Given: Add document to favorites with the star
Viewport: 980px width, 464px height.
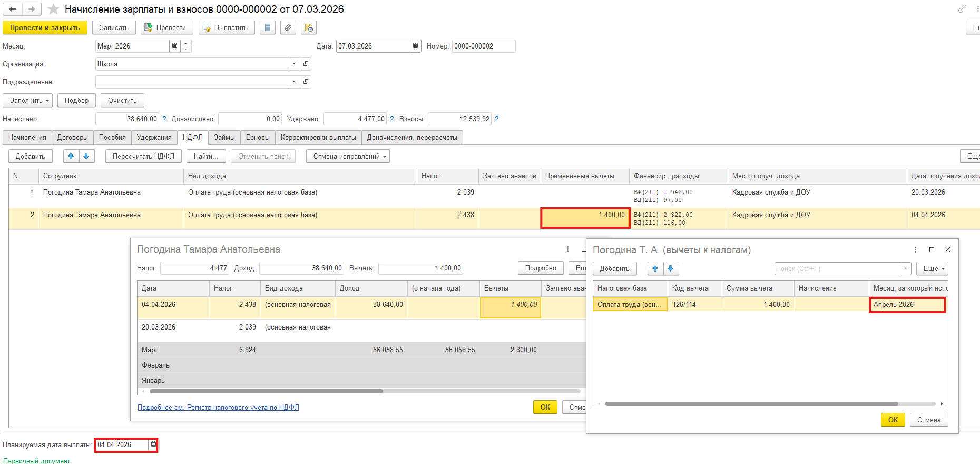Looking at the screenshot, I should 53,9.
